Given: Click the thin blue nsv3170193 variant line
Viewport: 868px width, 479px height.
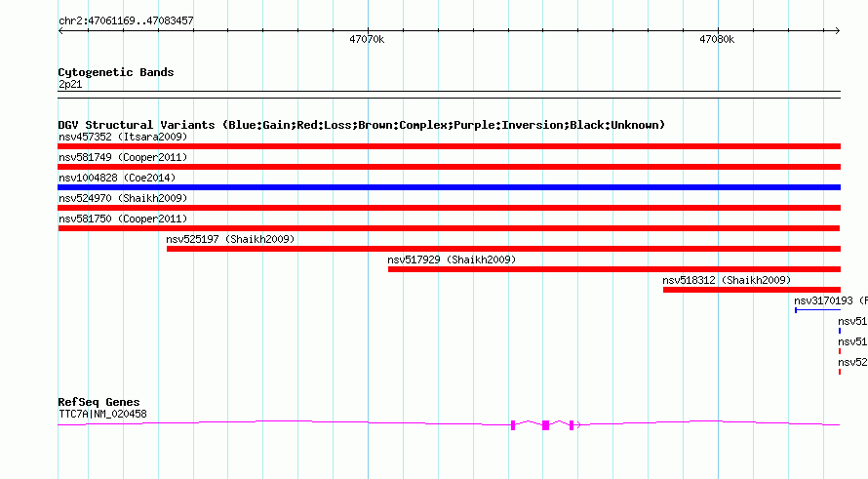Looking at the screenshot, I should 817,310.
